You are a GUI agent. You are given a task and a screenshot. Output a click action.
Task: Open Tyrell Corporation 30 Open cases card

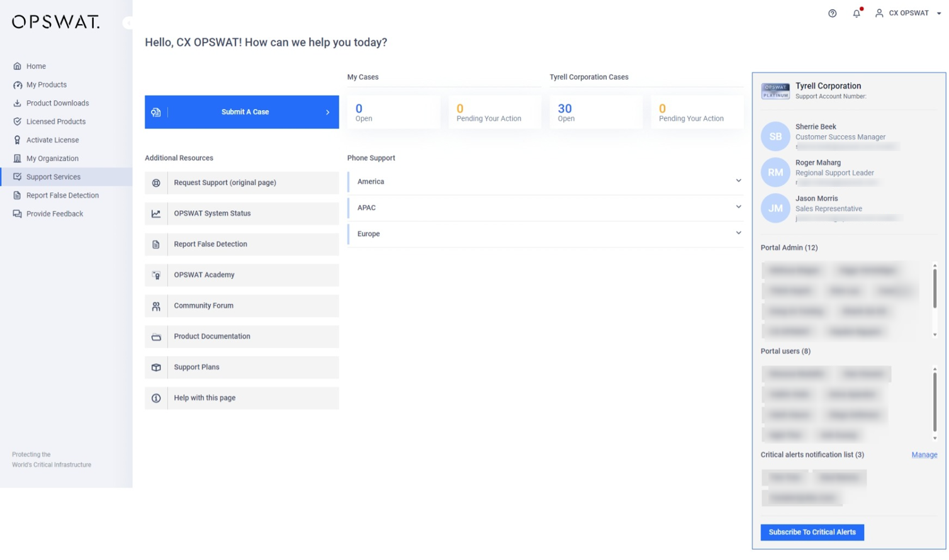[596, 112]
